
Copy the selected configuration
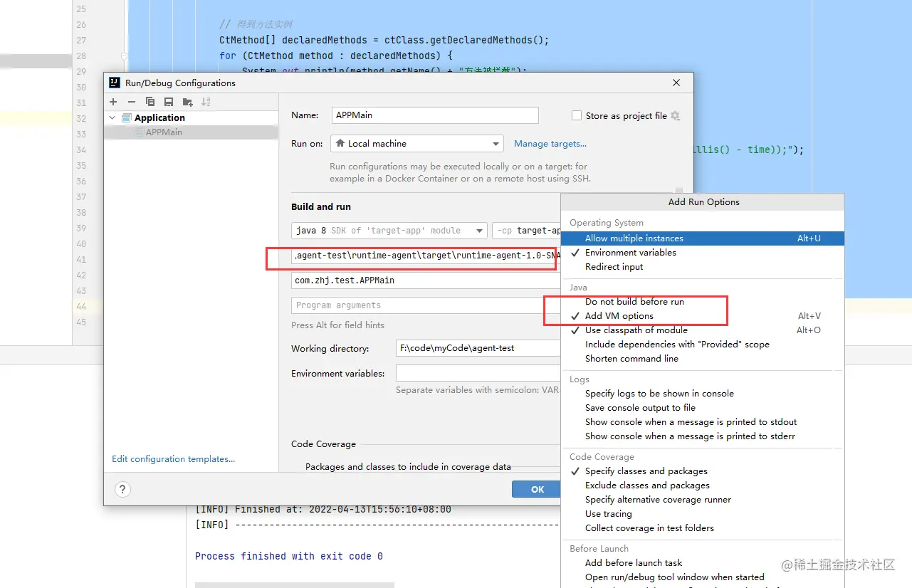click(x=150, y=102)
